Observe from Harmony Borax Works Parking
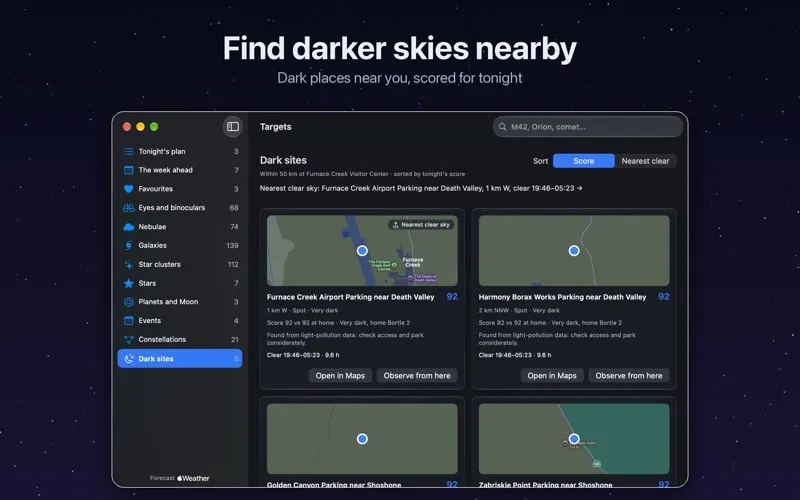800x500 pixels. tap(629, 376)
